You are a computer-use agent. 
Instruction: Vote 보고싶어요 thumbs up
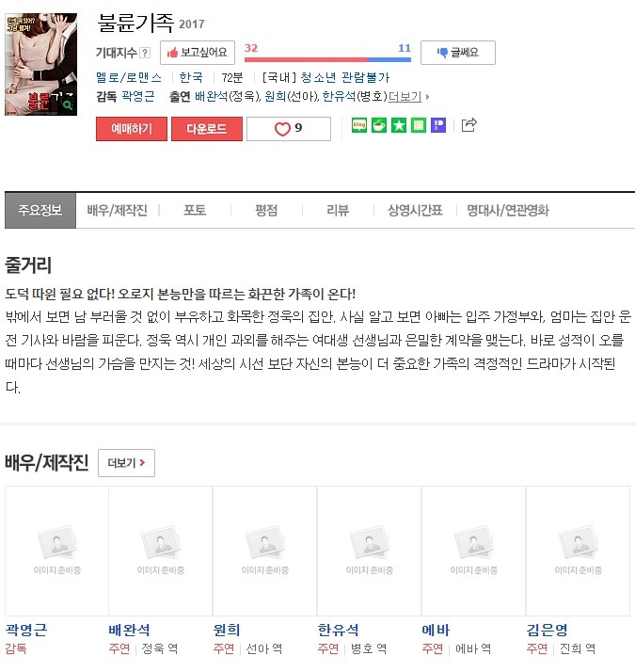[198, 53]
